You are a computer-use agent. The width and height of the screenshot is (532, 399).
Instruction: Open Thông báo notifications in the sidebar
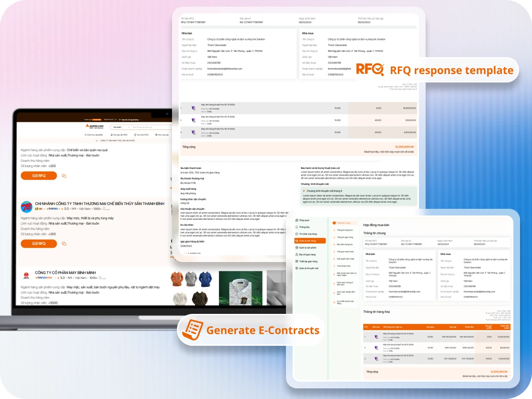click(304, 227)
